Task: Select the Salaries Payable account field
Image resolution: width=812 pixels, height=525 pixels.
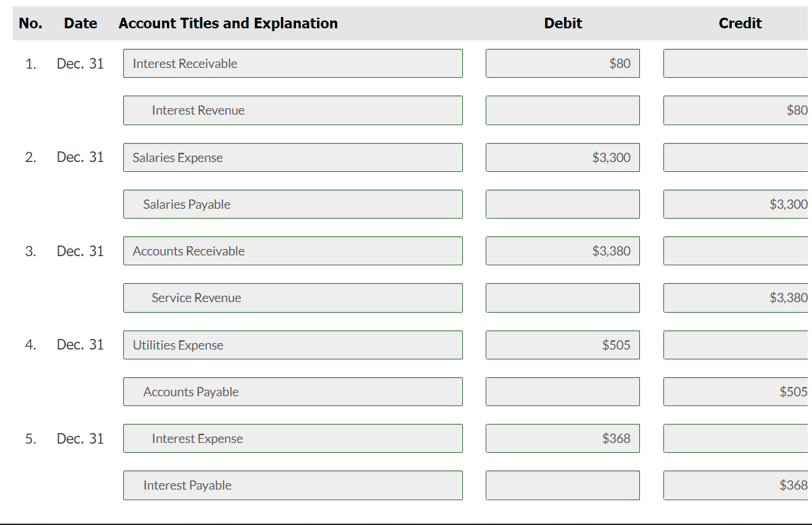Action: [292, 204]
